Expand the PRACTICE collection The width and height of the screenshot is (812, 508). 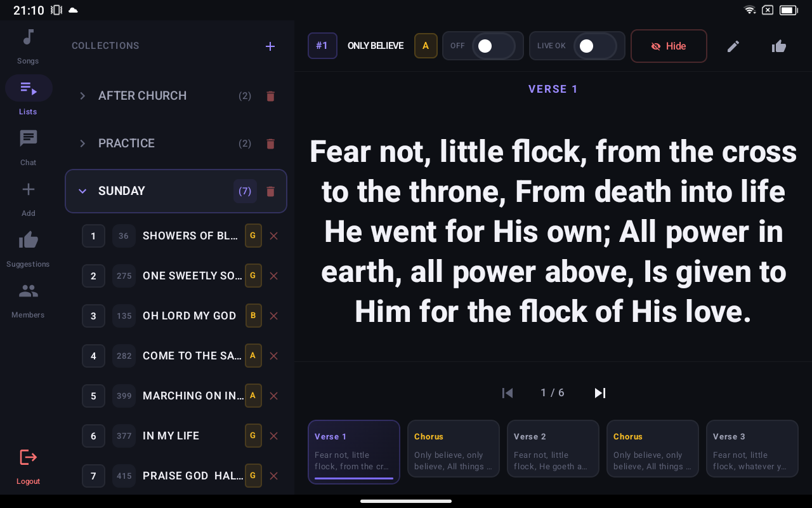(x=82, y=144)
